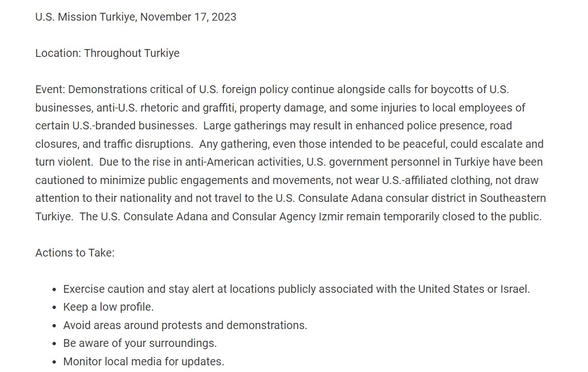
Task: Click the 'U.S. Mission Turkiye, November 17, 2023' line
Action: [136, 17]
